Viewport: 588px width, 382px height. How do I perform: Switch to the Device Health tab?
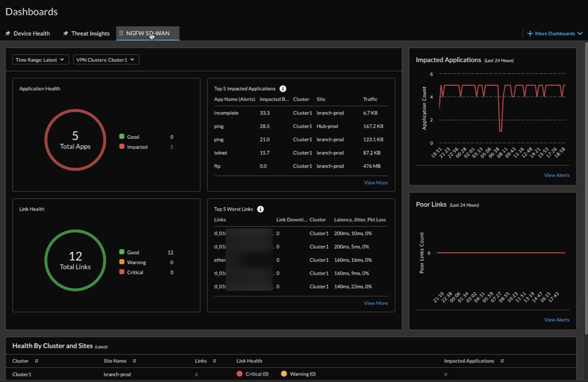click(x=32, y=33)
